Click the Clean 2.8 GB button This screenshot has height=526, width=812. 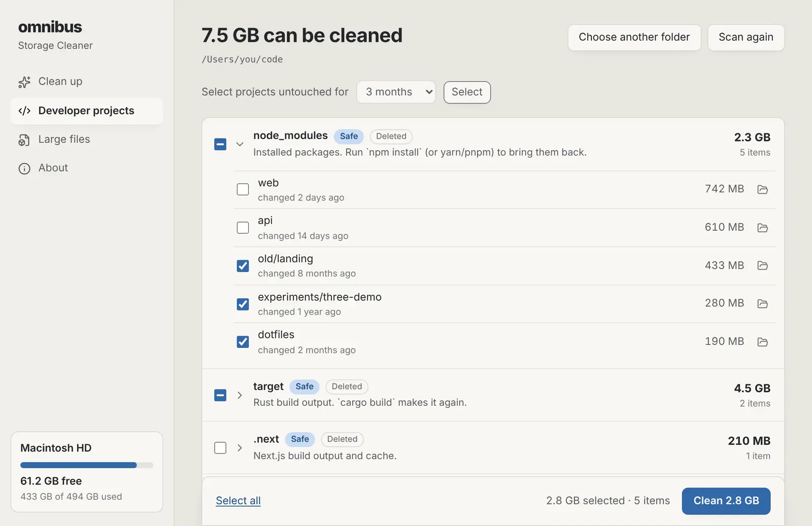point(726,501)
